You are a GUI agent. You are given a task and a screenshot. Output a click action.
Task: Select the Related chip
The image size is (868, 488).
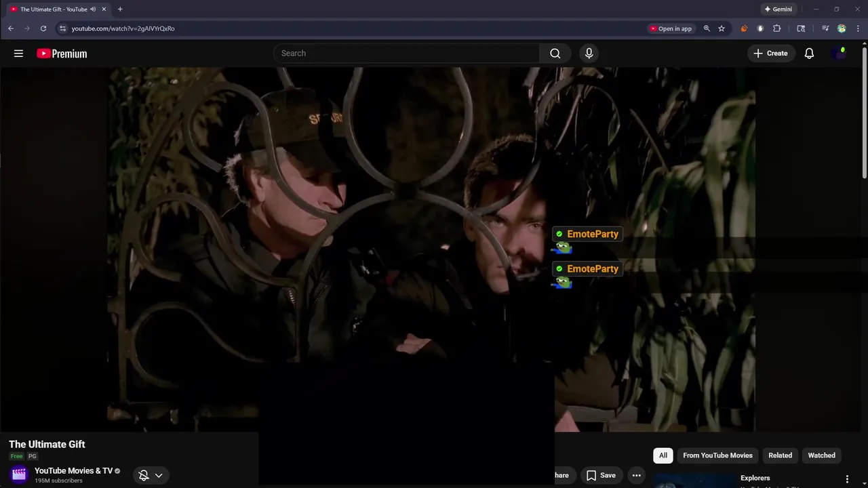(780, 455)
